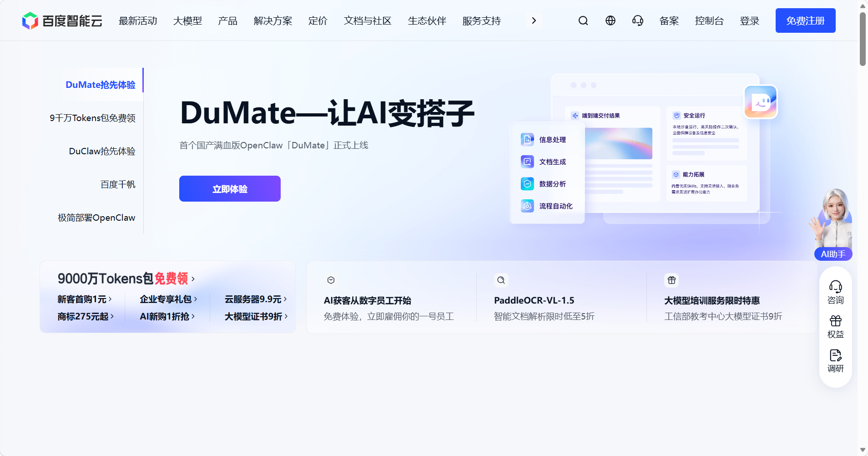This screenshot has width=868, height=456.
Task: Select the DuMate抢先体验 banner tab
Action: pos(101,85)
